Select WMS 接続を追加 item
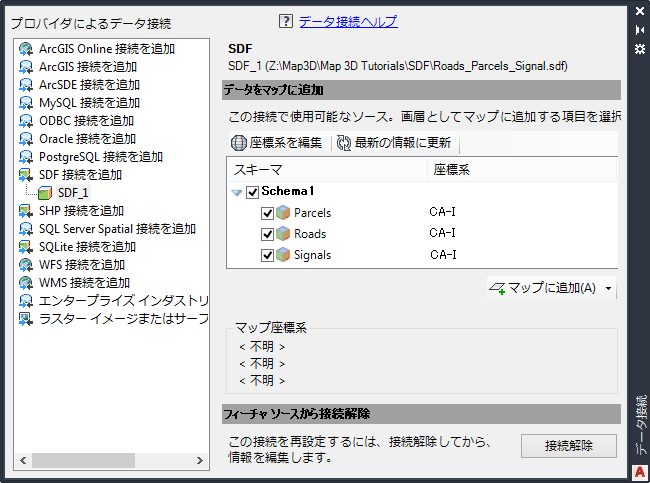The width and height of the screenshot is (650, 483). click(84, 283)
